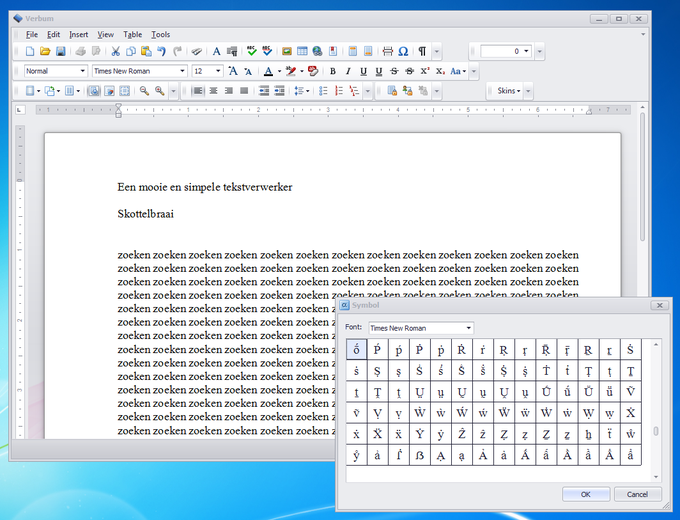Click the zoom out magnifier icon
The width and height of the screenshot is (680, 520).
tap(145, 91)
